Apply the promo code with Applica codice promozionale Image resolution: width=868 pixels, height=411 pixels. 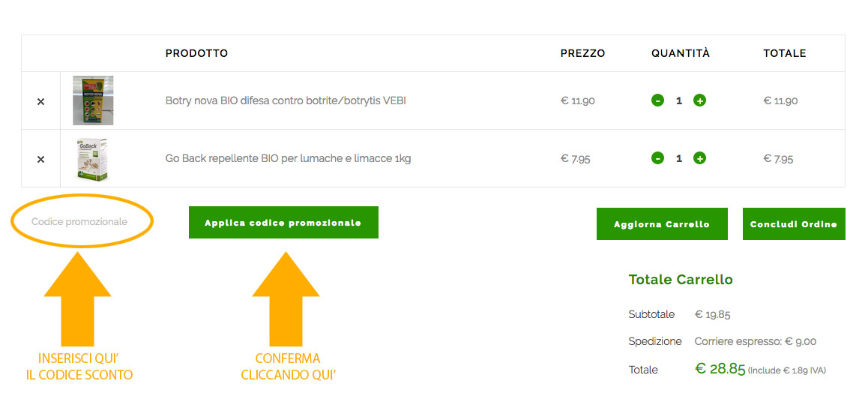tap(283, 223)
